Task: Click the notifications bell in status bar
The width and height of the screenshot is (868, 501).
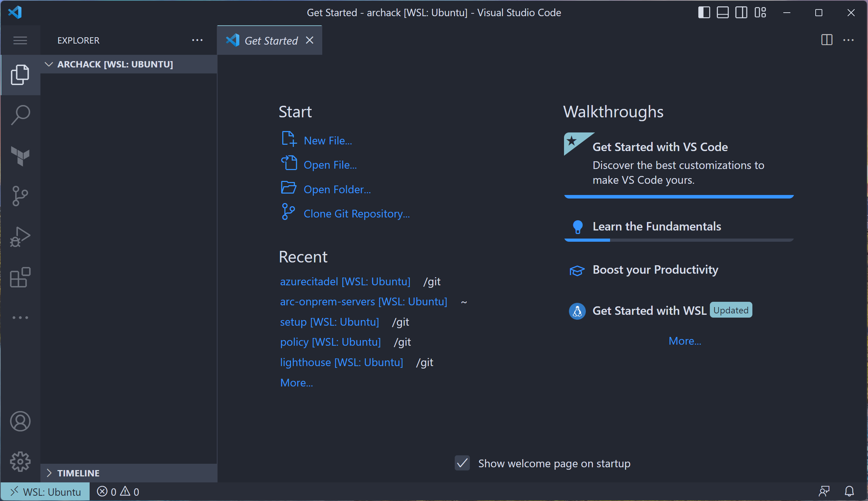Action: pyautogui.click(x=849, y=491)
